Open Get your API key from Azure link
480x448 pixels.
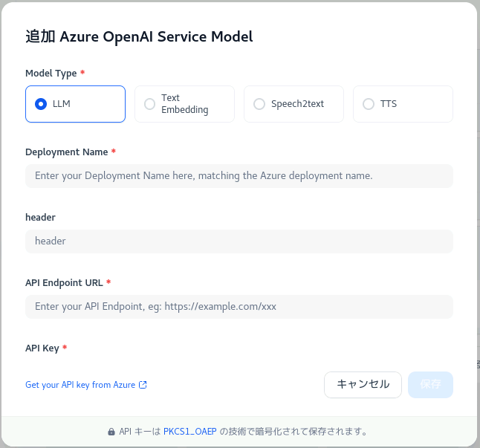(80, 385)
